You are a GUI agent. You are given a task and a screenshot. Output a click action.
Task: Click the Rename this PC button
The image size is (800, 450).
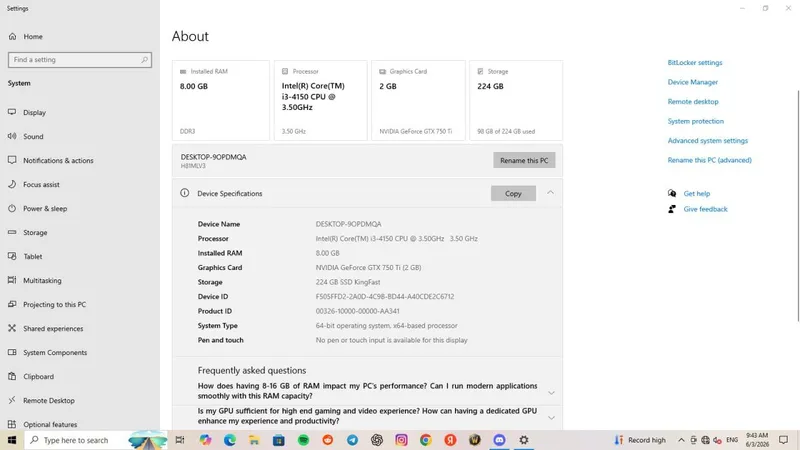tap(524, 160)
